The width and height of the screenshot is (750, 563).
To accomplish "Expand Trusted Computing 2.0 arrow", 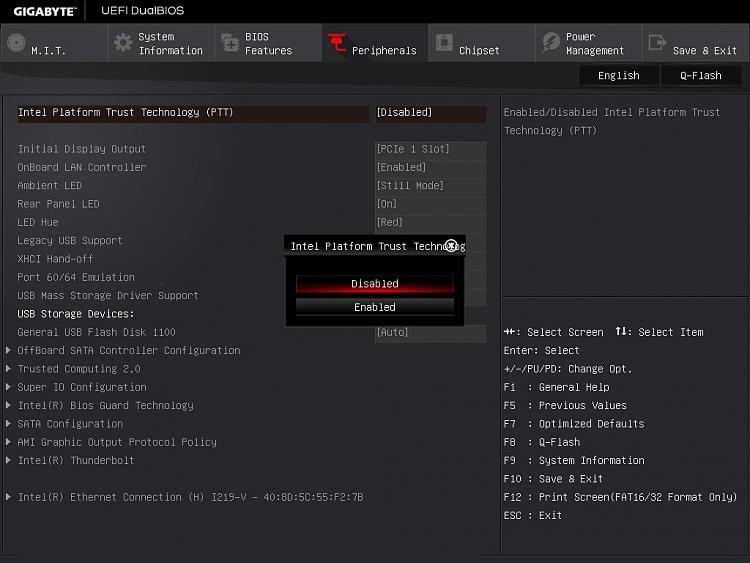I will coord(8,368).
